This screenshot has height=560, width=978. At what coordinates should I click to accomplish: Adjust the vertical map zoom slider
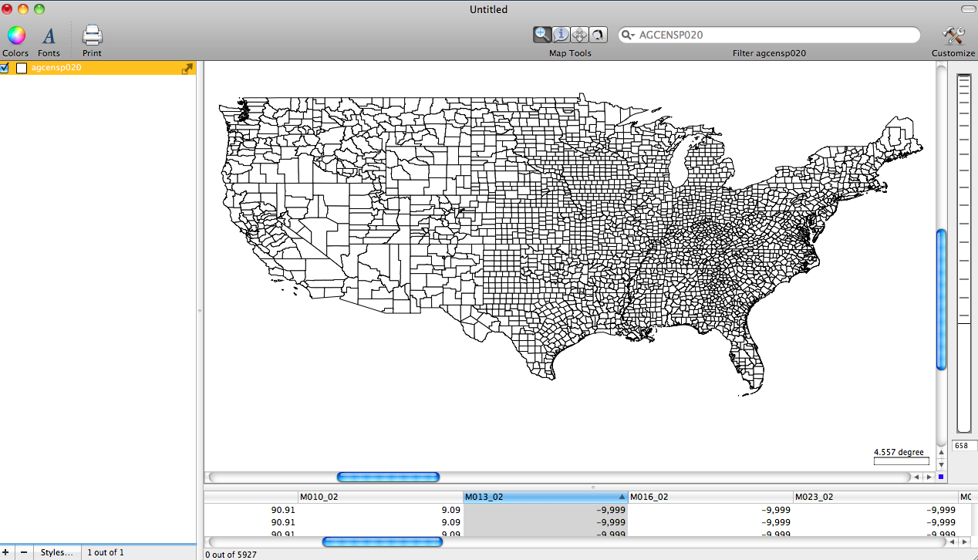941,297
